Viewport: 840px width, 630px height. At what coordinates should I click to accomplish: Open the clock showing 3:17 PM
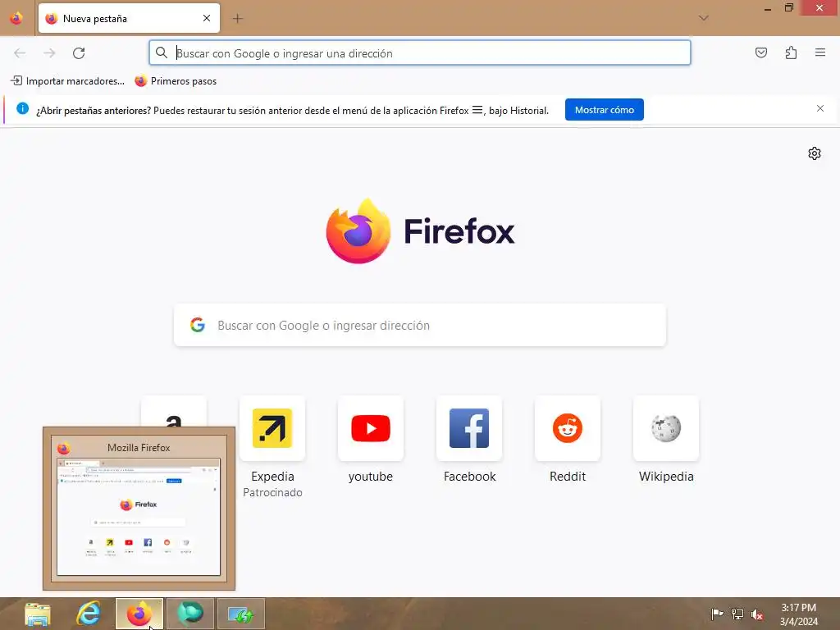799,614
